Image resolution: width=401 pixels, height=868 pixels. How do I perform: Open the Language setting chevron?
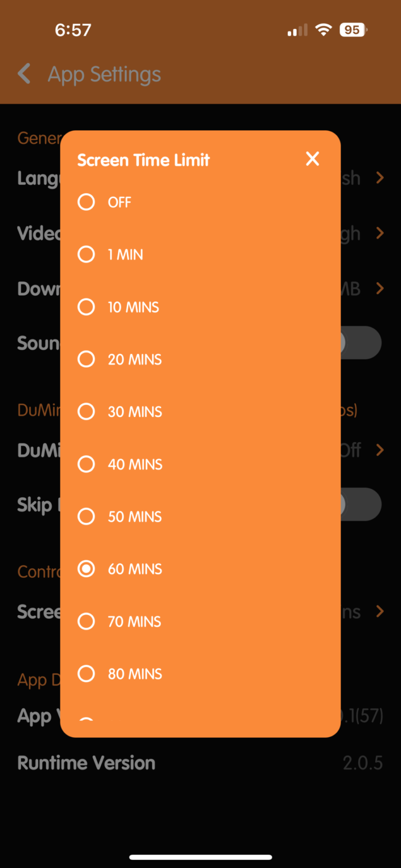coord(380,178)
